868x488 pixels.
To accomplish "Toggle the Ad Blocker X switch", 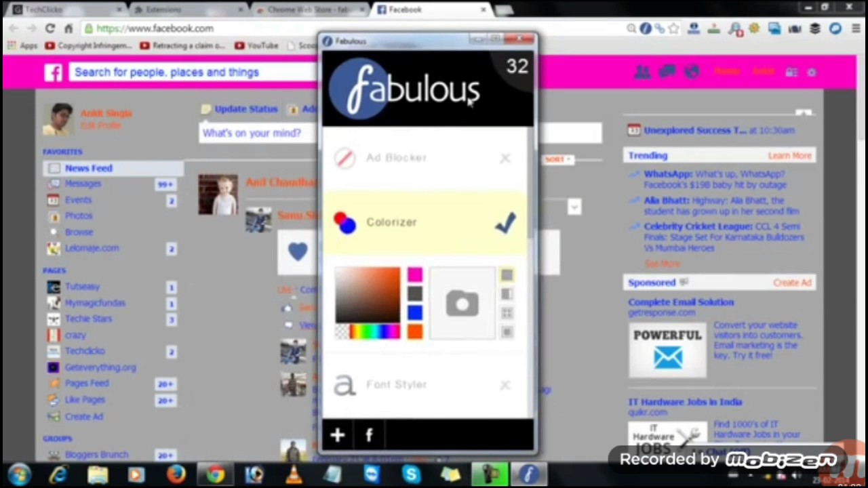I will pyautogui.click(x=505, y=158).
